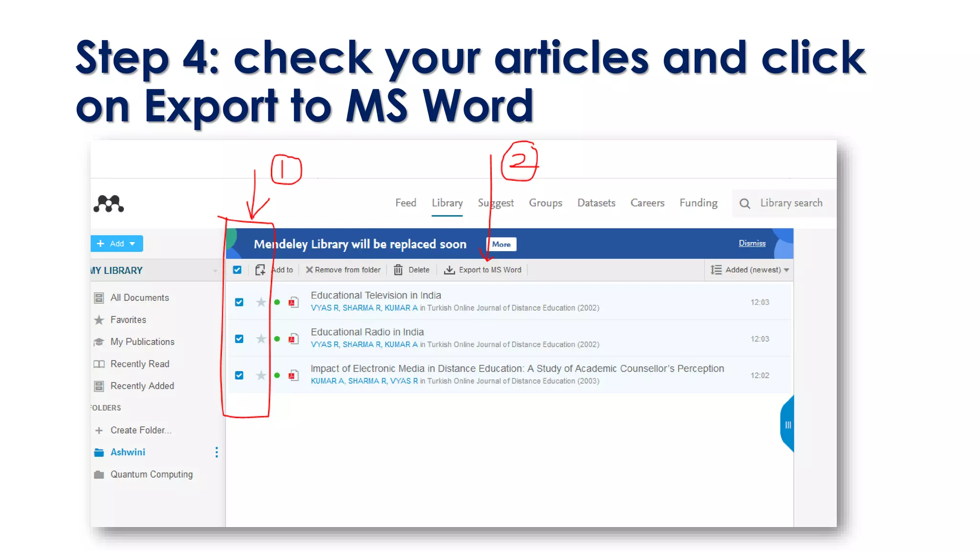Click the Mendeley logo icon
The width and height of the screenshot is (980, 551).
tap(109, 204)
